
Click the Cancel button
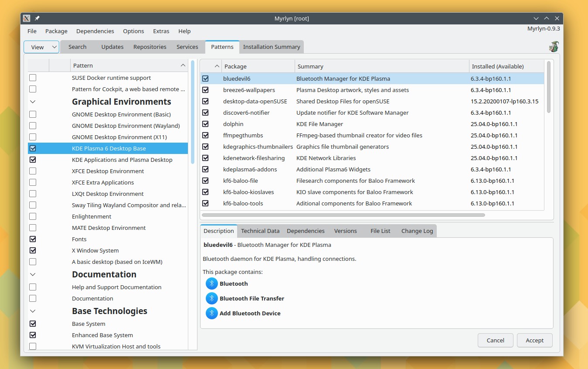(x=495, y=340)
